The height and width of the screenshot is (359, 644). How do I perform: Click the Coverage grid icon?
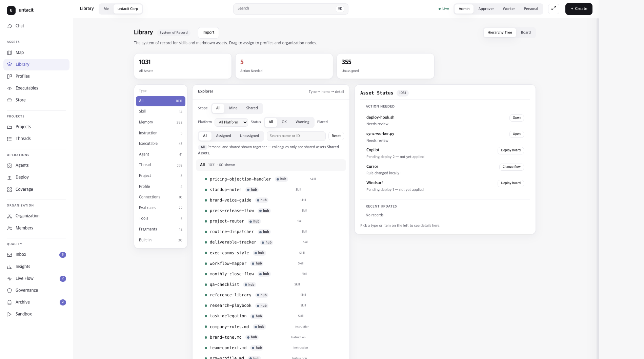(9, 190)
